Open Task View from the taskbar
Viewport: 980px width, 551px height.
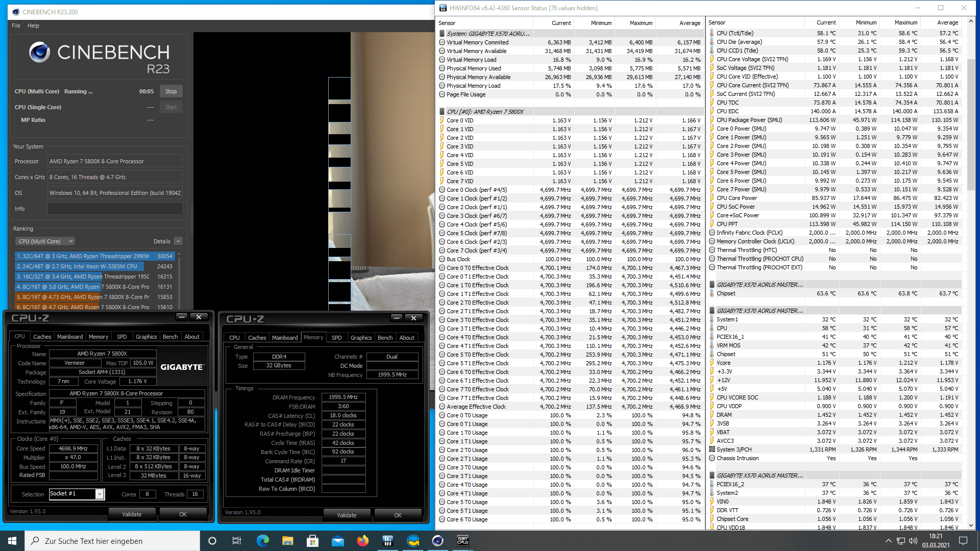tap(237, 541)
